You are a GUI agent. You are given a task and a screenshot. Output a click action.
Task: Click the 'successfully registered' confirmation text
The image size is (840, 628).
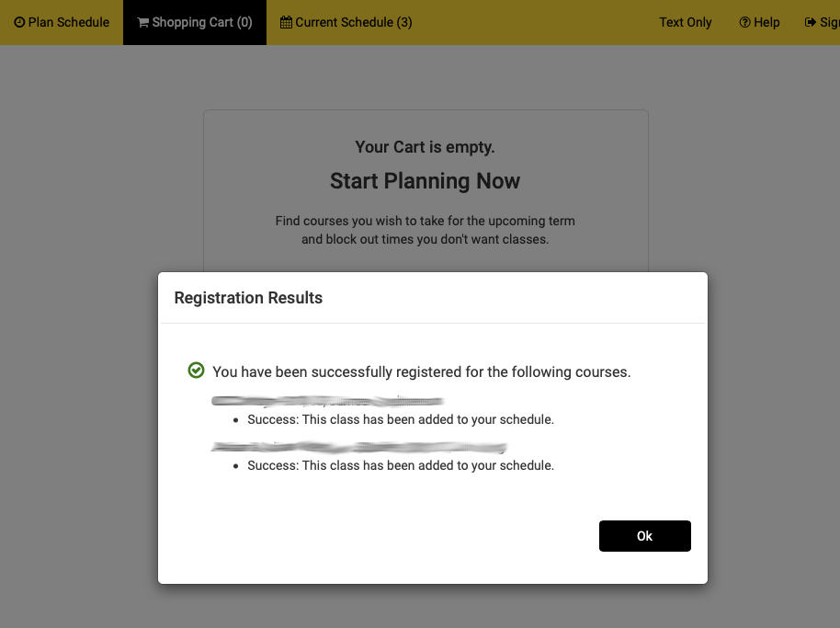[422, 372]
